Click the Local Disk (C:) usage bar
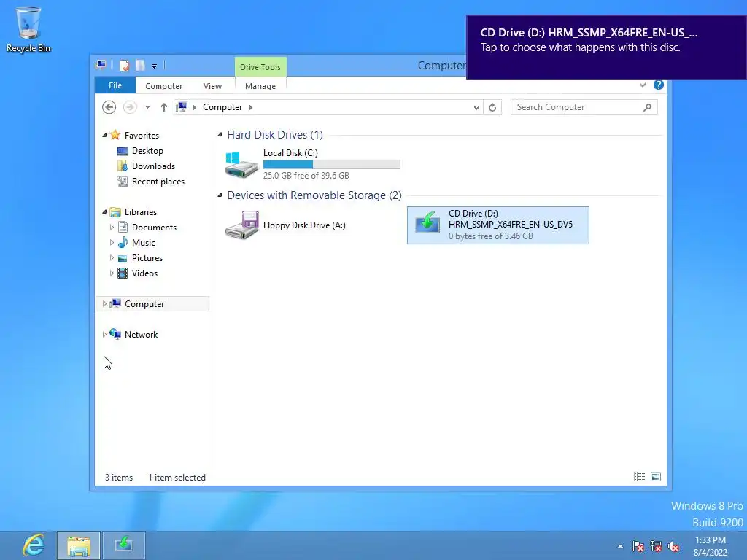 332,164
